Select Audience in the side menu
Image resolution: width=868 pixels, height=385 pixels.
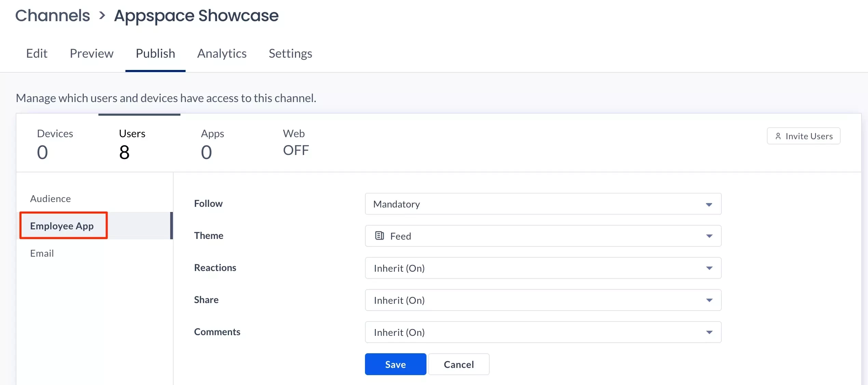(51, 199)
